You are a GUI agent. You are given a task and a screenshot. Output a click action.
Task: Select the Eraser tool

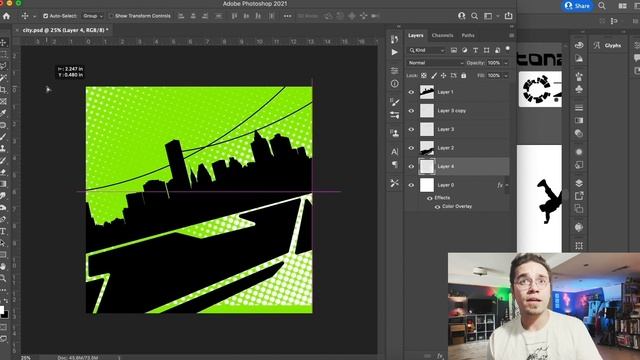(3, 172)
